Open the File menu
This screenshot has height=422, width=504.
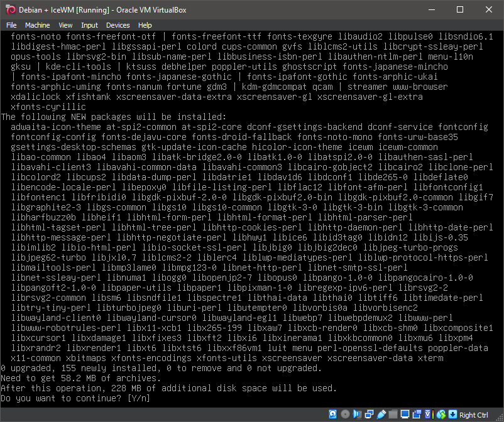click(11, 25)
